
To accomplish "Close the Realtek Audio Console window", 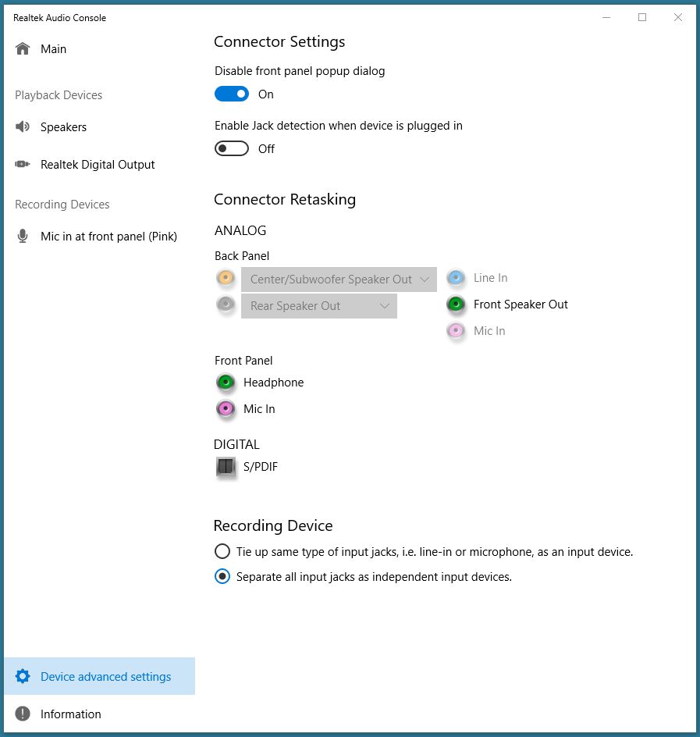I will pyautogui.click(x=678, y=17).
